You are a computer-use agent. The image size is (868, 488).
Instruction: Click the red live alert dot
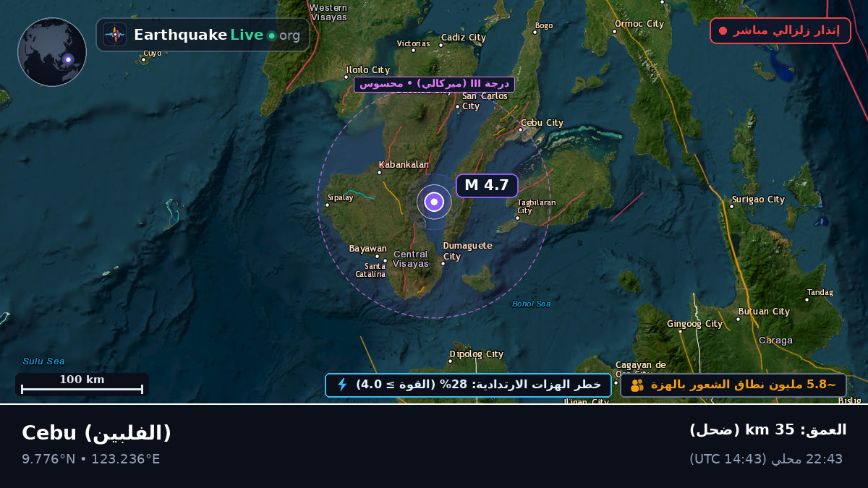tap(723, 31)
